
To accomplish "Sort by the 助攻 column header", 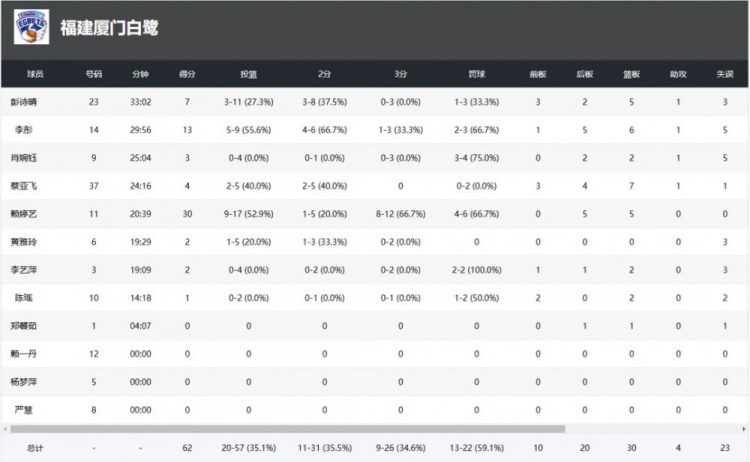I will (x=679, y=74).
